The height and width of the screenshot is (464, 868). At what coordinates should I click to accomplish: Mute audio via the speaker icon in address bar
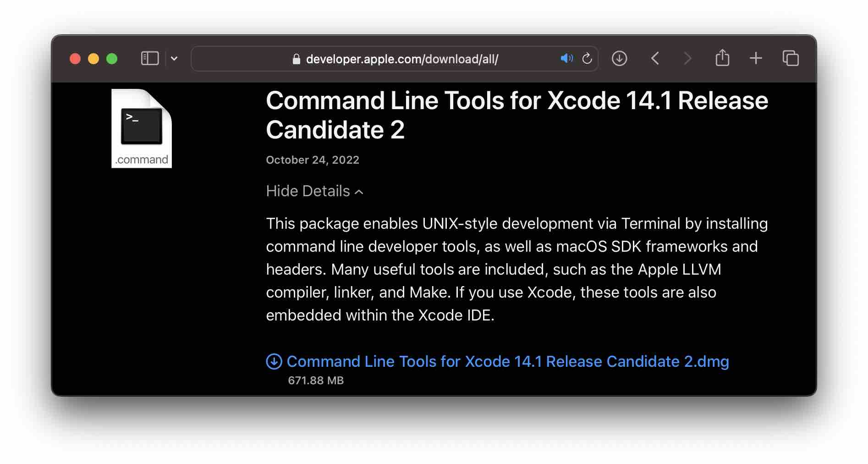point(566,58)
